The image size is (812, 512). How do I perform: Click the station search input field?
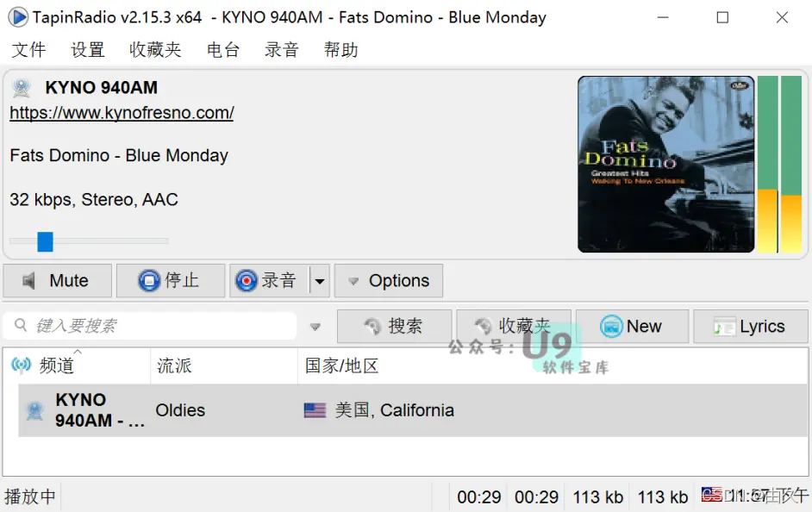click(150, 326)
